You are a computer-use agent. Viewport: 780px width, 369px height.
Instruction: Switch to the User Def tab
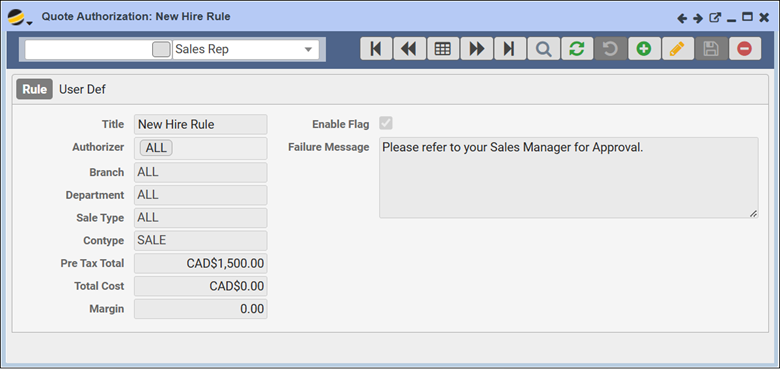83,90
